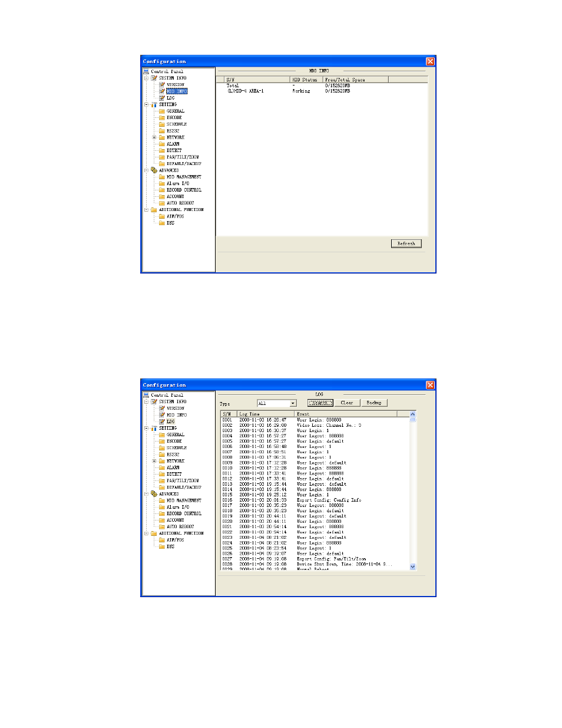The image size is (562, 728).
Task: Close the LOG Configuration window
Action: tap(430, 385)
